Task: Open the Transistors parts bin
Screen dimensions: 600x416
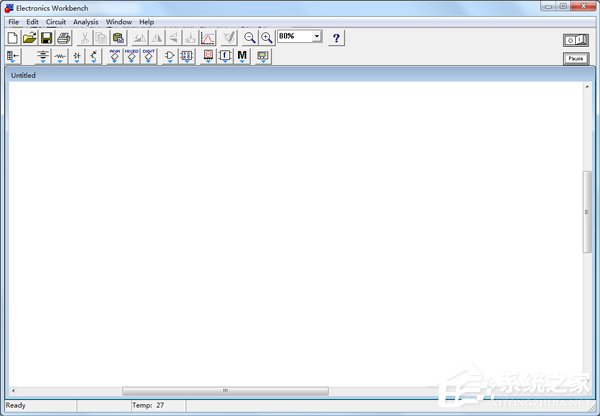Action: point(93,56)
